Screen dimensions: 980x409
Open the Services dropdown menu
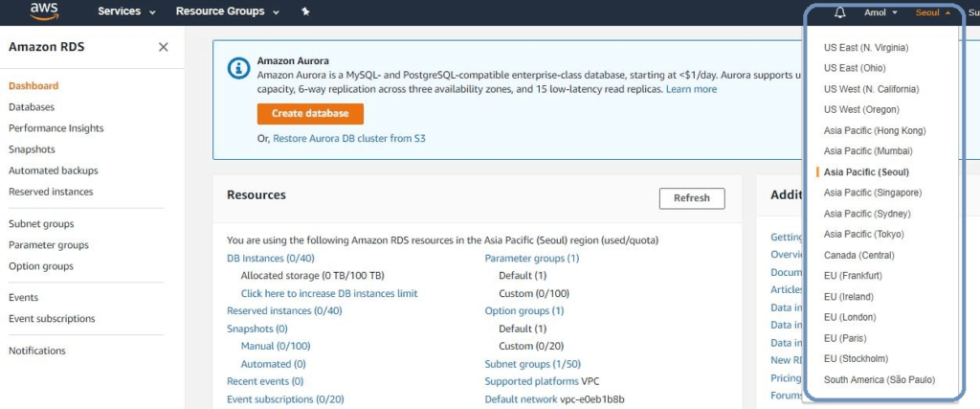tap(126, 11)
